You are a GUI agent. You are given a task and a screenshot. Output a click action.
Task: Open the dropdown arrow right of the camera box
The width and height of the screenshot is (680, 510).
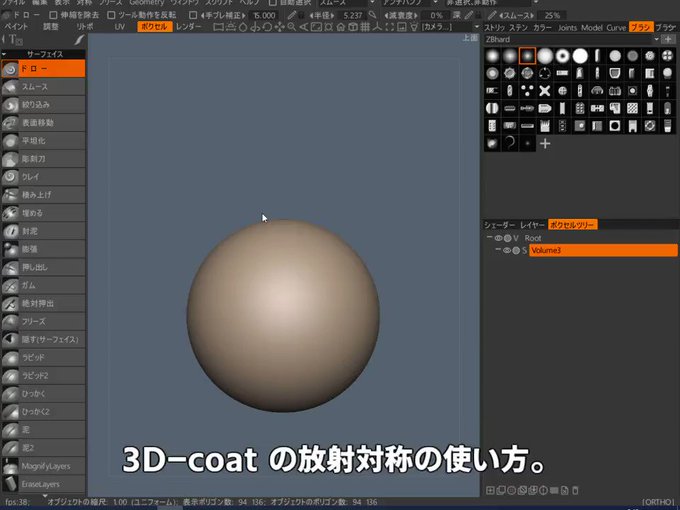(x=477, y=27)
